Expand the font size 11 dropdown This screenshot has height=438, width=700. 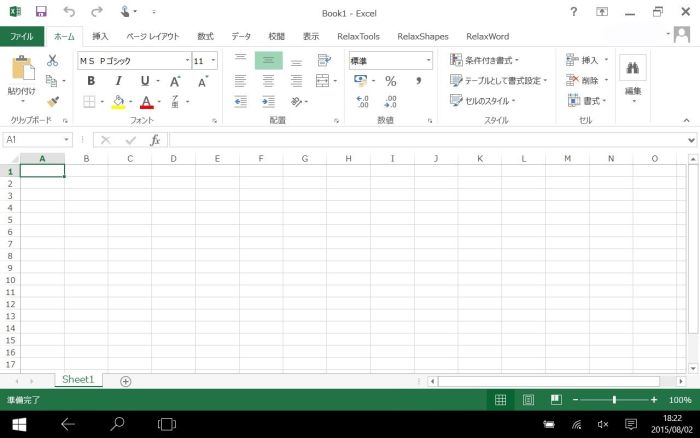point(213,61)
